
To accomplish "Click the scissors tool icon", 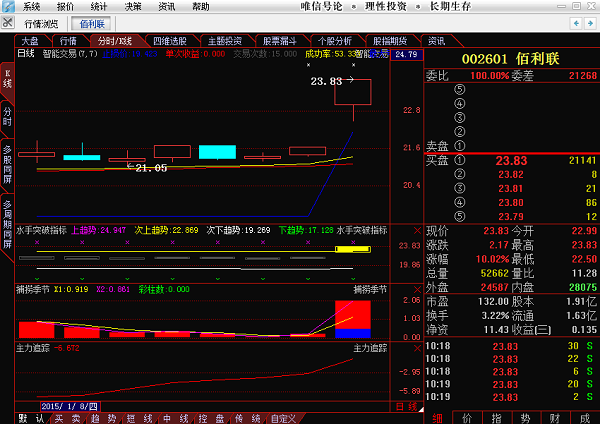I will [7, 23].
